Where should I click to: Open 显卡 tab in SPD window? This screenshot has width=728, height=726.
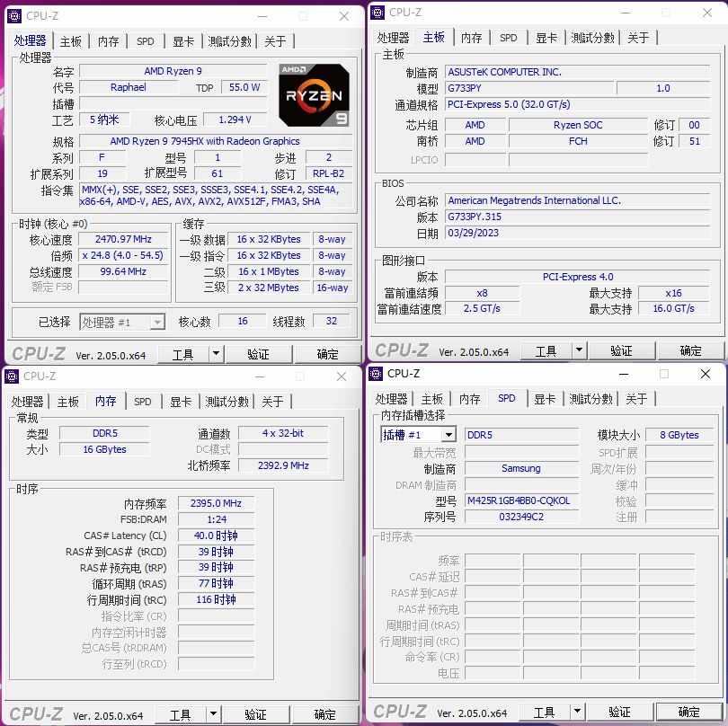545,399
